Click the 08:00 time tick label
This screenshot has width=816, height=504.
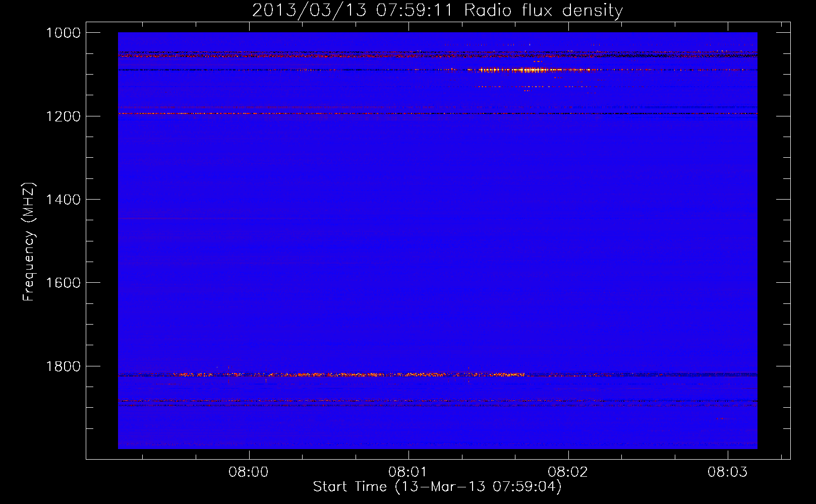point(248,472)
